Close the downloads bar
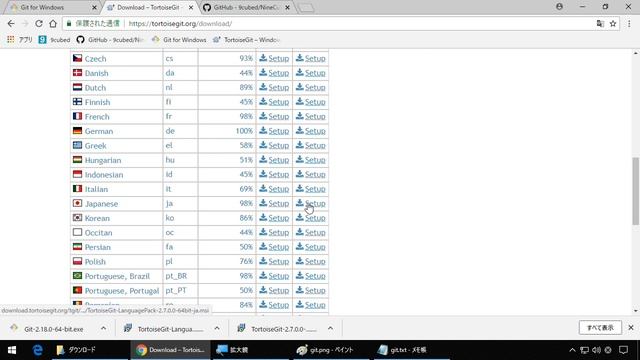640x360 pixels. 631,327
